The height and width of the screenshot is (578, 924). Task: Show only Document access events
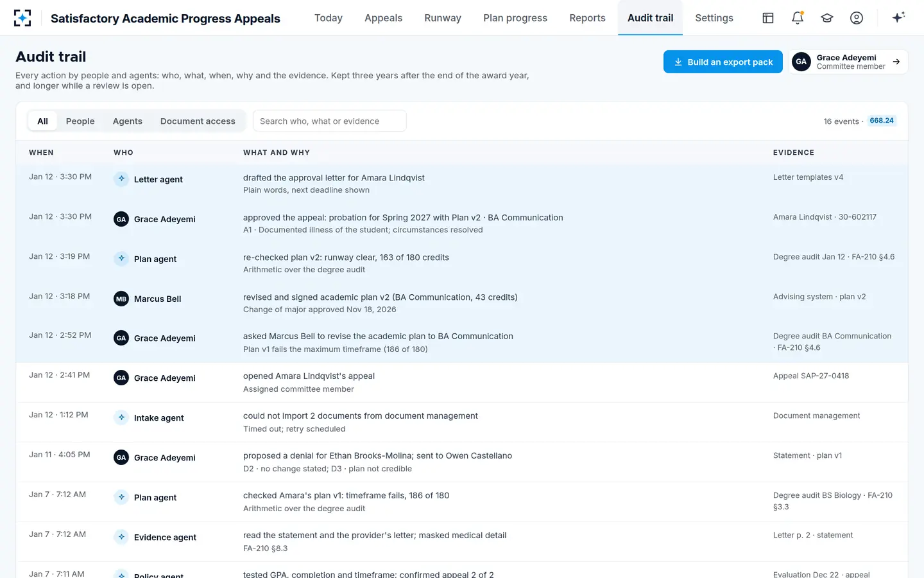pyautogui.click(x=198, y=121)
